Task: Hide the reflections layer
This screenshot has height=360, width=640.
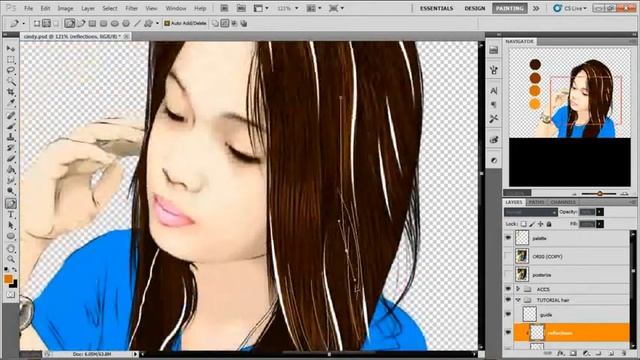Action: (508, 333)
